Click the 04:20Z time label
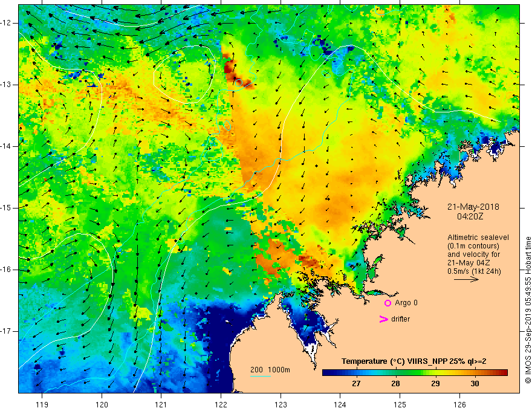Screen dimensions: 532x411 tap(470, 216)
